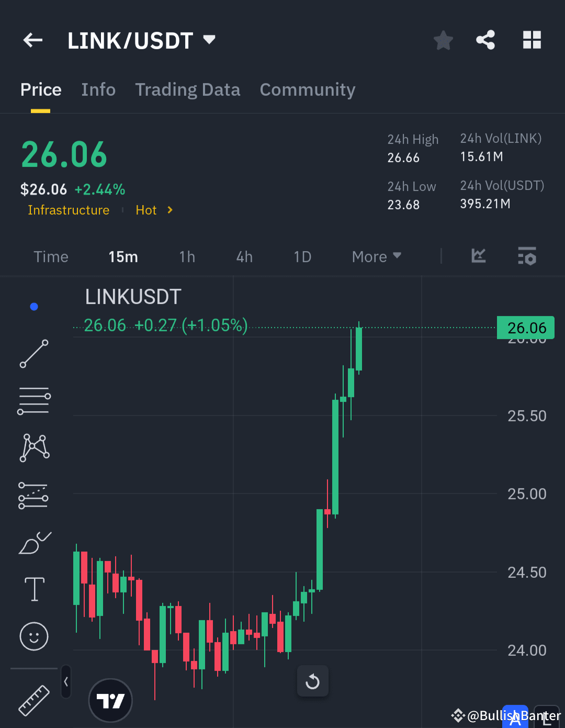Add LINK/USDT to favorites via star

click(x=443, y=40)
